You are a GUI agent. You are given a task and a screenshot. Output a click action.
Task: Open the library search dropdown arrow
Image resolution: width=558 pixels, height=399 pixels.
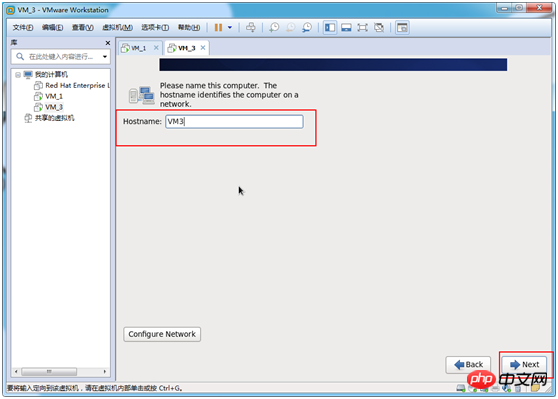click(105, 57)
